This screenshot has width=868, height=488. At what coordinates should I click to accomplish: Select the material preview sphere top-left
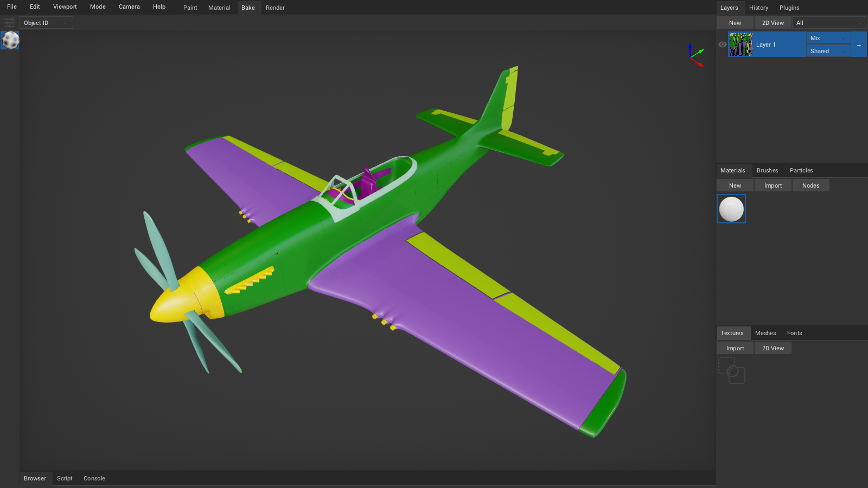click(10, 40)
